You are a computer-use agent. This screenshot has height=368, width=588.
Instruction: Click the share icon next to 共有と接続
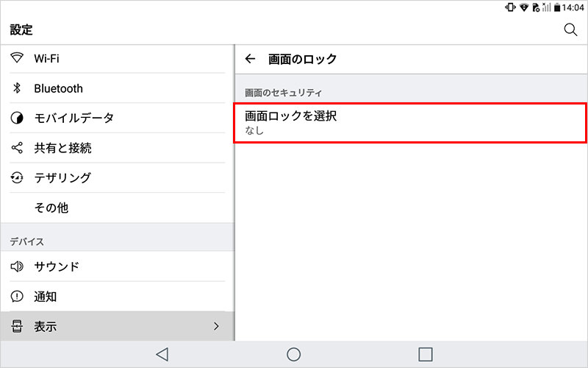(17, 148)
